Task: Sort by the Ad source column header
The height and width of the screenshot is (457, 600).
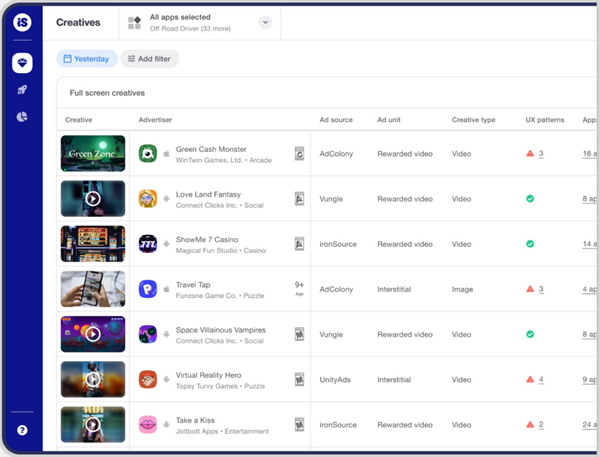Action: [336, 120]
